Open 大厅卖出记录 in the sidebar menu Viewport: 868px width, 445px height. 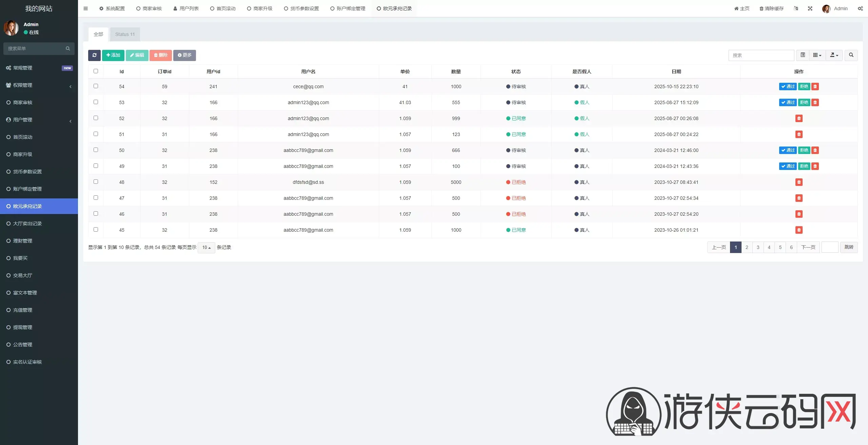click(x=27, y=224)
